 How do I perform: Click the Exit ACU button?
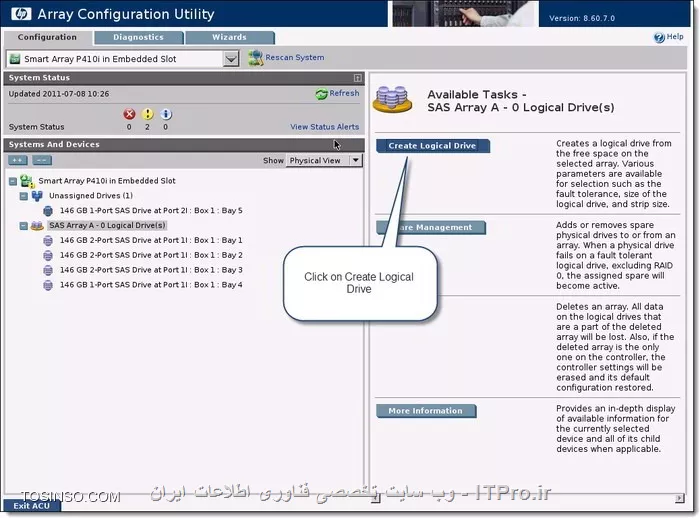coord(31,505)
